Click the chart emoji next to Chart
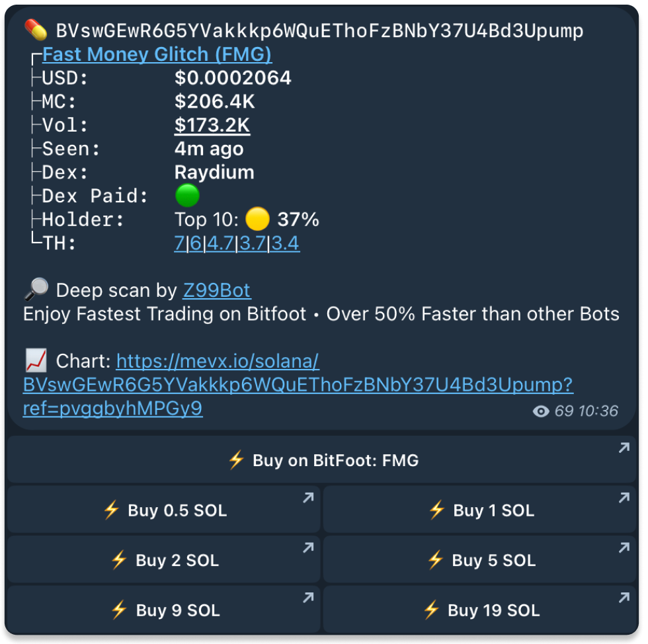This screenshot has width=648, height=644. (x=36, y=361)
